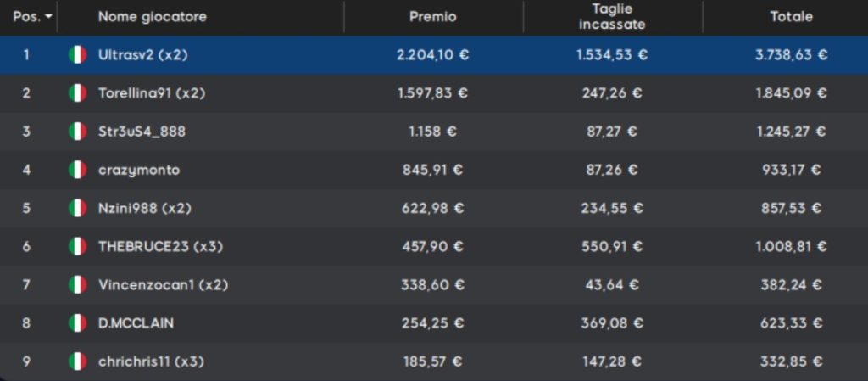Sort by the Taglie incassate header
This screenshot has width=868, height=381.
click(x=612, y=17)
